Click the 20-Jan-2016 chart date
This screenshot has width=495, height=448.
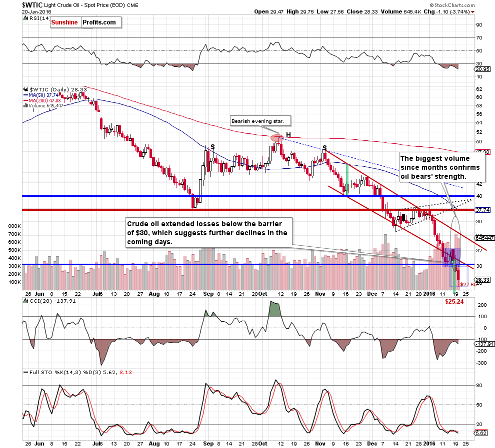[36, 11]
